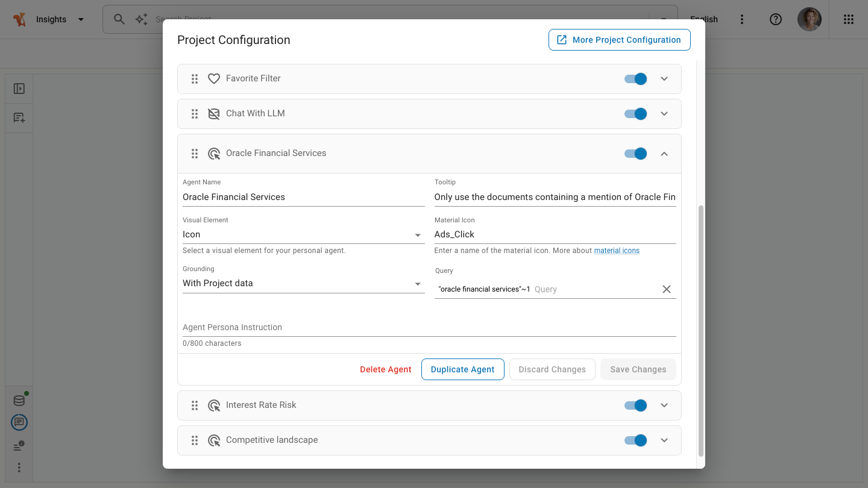Turn off the Oracle Financial Services toggle
The image size is (868, 488).
click(x=636, y=154)
